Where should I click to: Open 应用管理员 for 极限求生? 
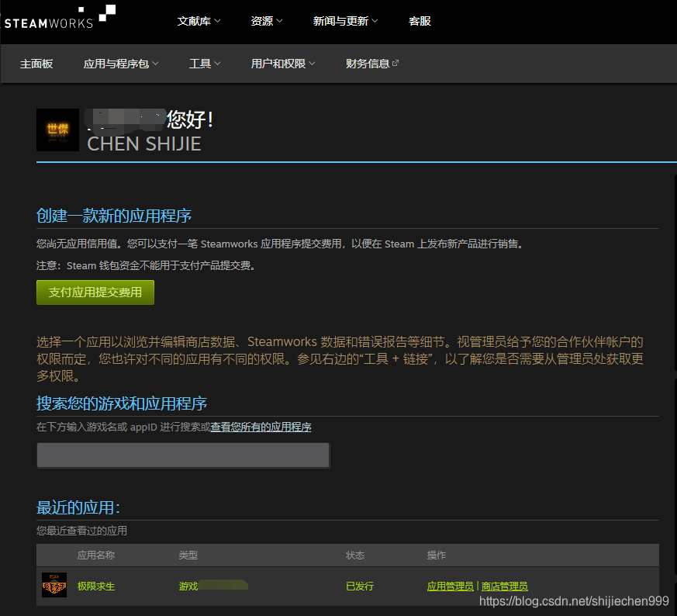[x=450, y=587]
